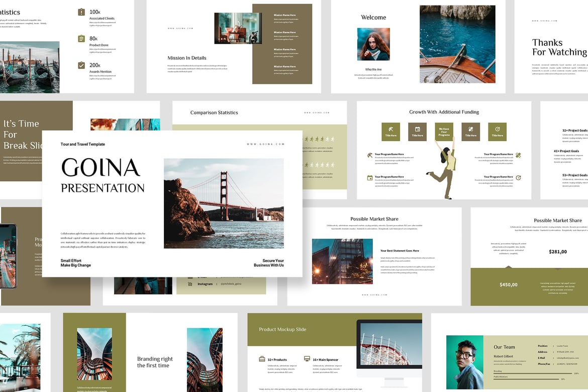Click the Secure Your Business With Us text
This screenshot has width=588, height=392.
pos(269,263)
